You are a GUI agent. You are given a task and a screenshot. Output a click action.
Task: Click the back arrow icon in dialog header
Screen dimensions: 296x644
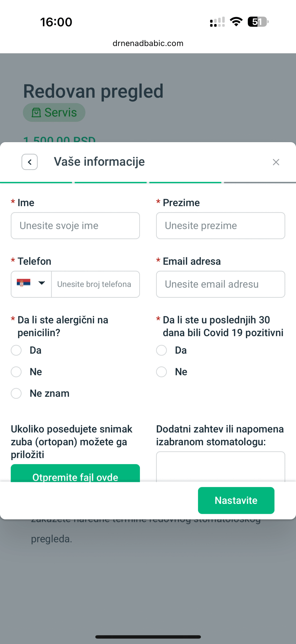pos(30,162)
